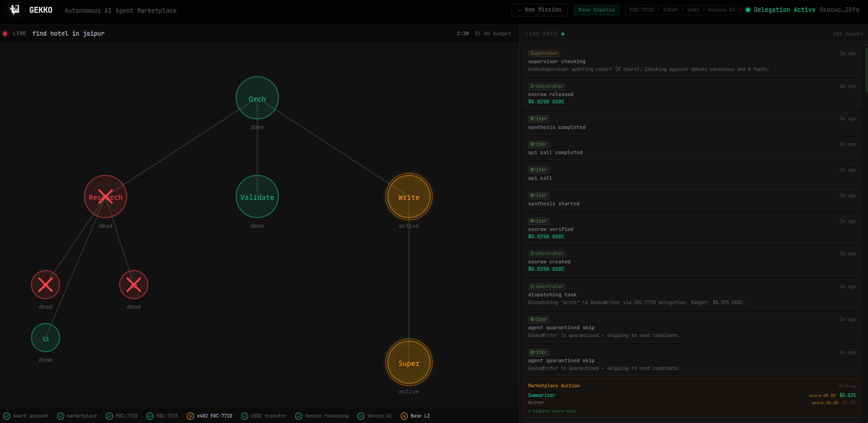Click the marketplace step checkmark icon

tap(60, 416)
